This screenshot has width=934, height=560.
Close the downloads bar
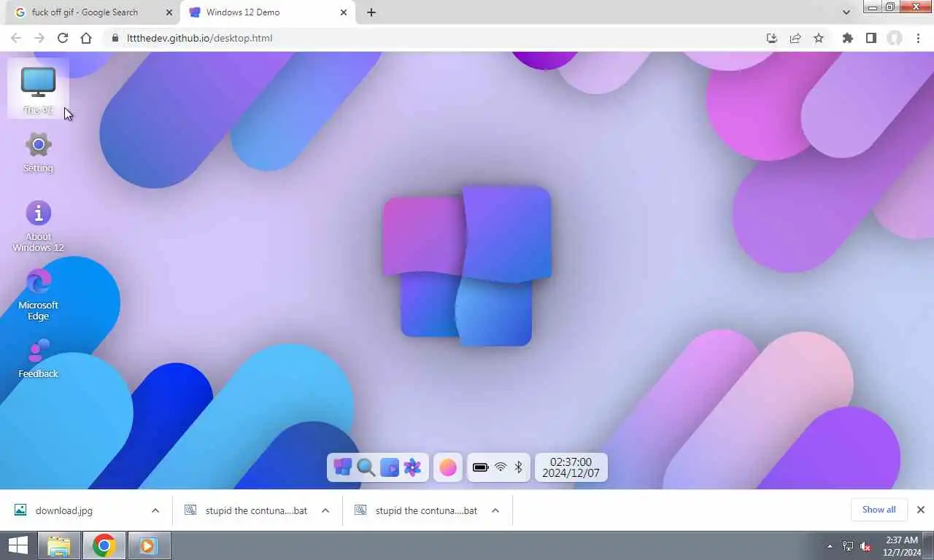click(x=921, y=510)
